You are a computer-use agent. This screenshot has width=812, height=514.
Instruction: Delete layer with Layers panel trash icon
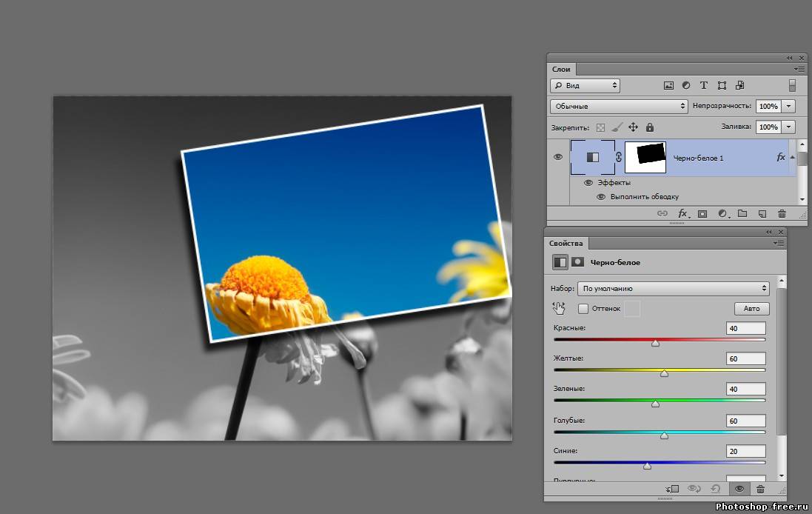click(782, 214)
